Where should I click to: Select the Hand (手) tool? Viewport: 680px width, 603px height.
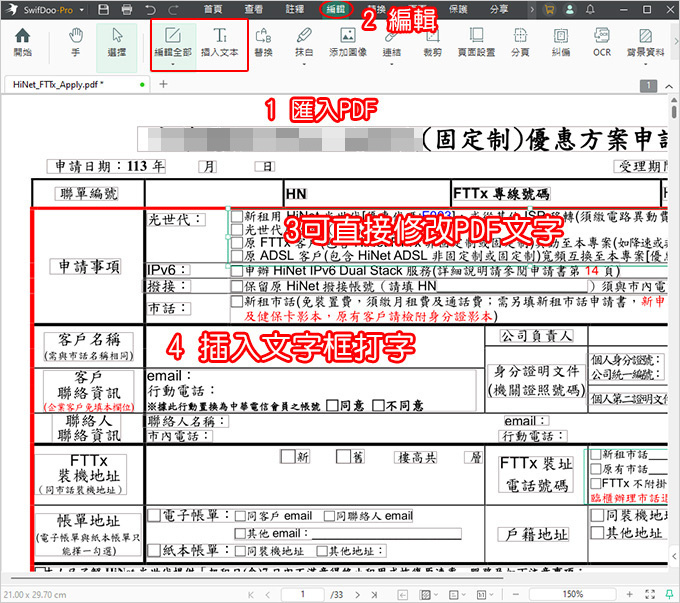pos(75,42)
